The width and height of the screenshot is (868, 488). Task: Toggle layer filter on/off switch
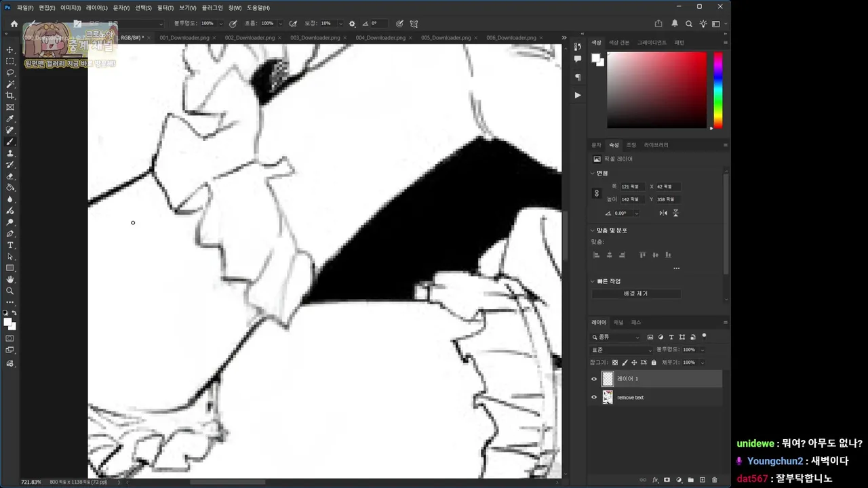pos(704,335)
